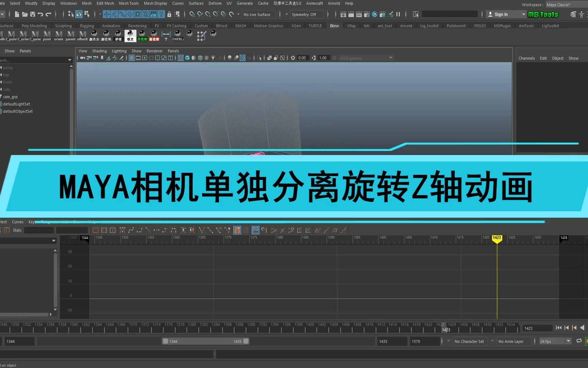The image size is (588, 368).
Task: Open the No Live Surface dropdown
Action: pos(258,14)
